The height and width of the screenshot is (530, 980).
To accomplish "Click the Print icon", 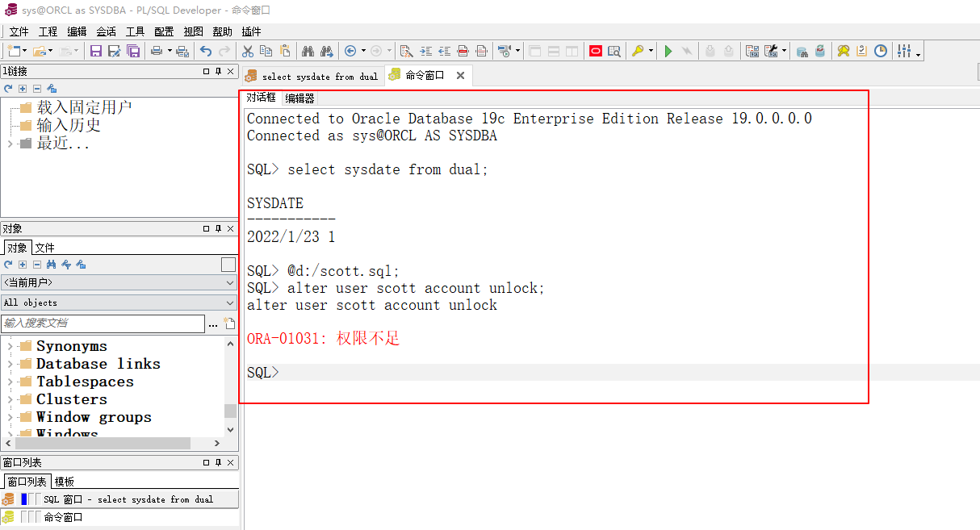I will tap(156, 51).
